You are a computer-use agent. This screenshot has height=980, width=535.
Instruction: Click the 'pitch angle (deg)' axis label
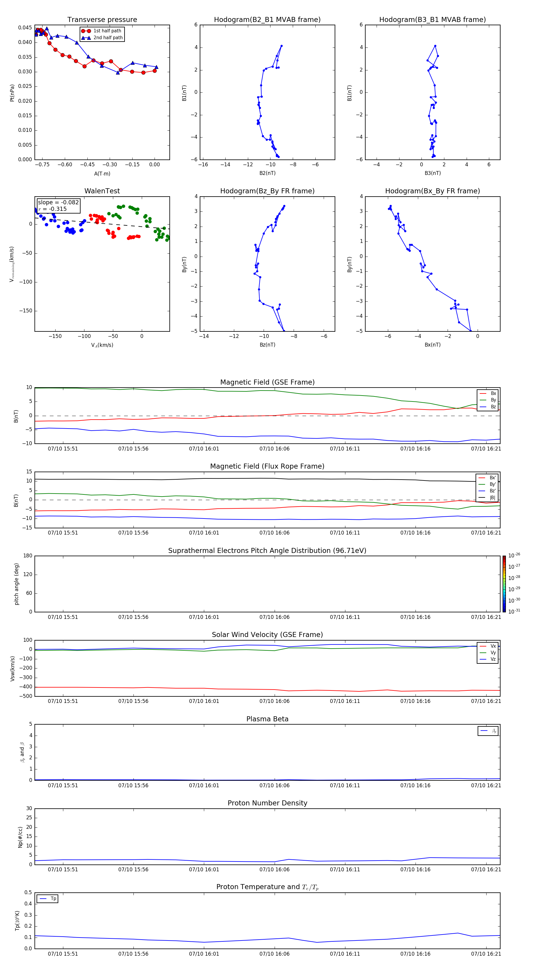[16, 584]
